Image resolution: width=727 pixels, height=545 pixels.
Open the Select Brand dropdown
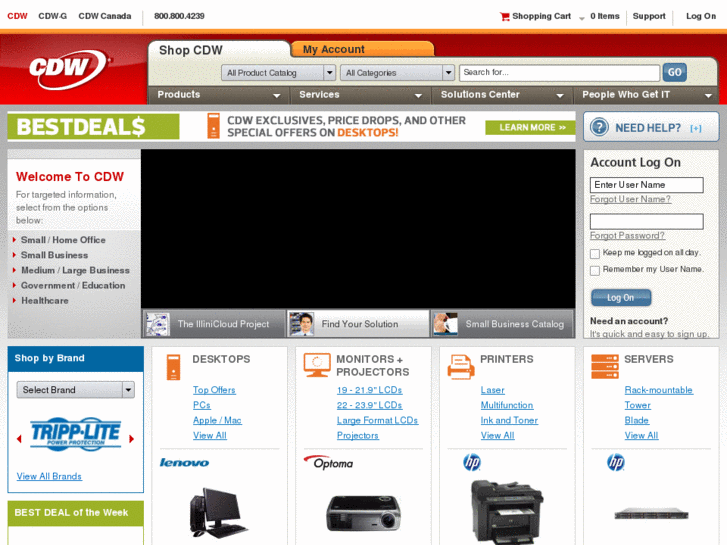[x=76, y=390]
